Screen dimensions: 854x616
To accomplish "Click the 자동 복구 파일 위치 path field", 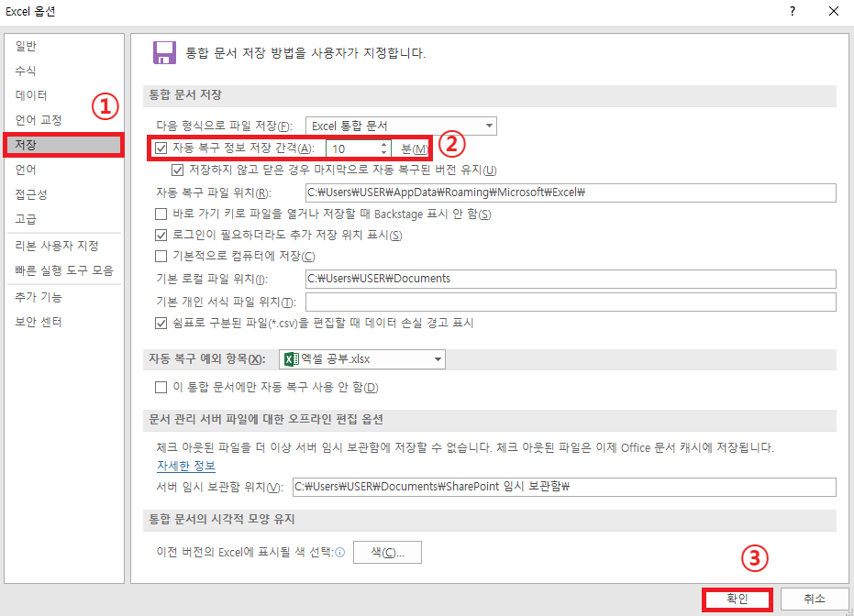I will (571, 192).
